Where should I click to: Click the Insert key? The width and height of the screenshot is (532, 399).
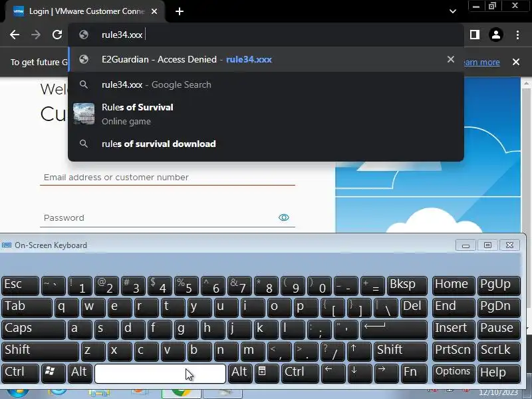(454, 329)
